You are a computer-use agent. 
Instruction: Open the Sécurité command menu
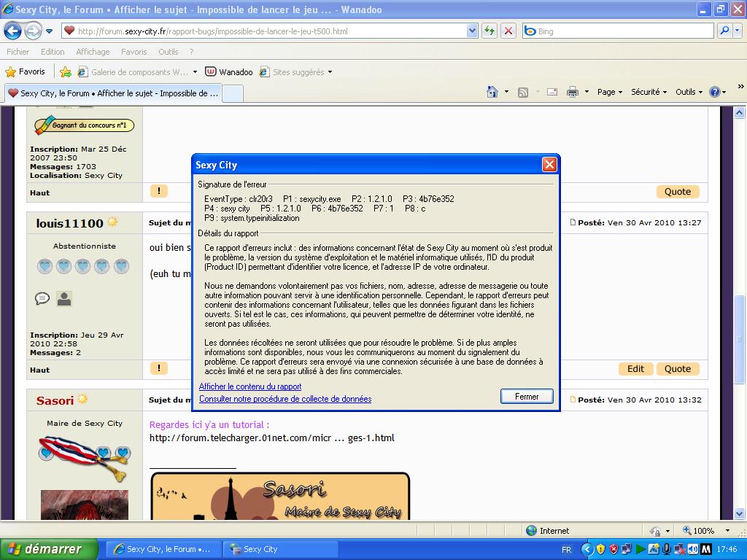(x=649, y=92)
